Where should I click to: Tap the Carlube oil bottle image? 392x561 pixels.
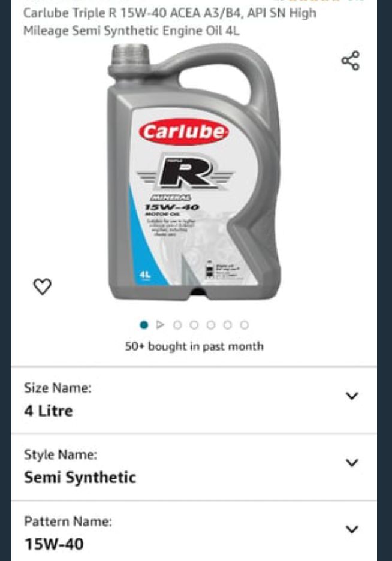point(194,172)
